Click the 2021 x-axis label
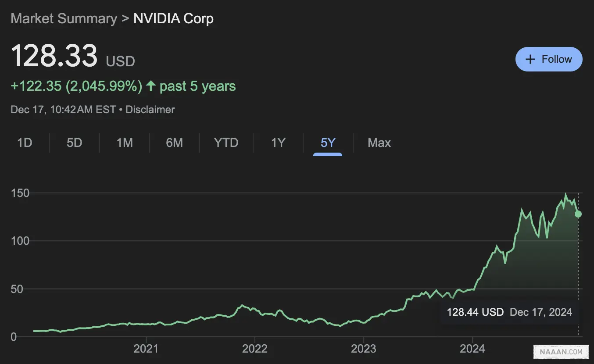 (146, 349)
